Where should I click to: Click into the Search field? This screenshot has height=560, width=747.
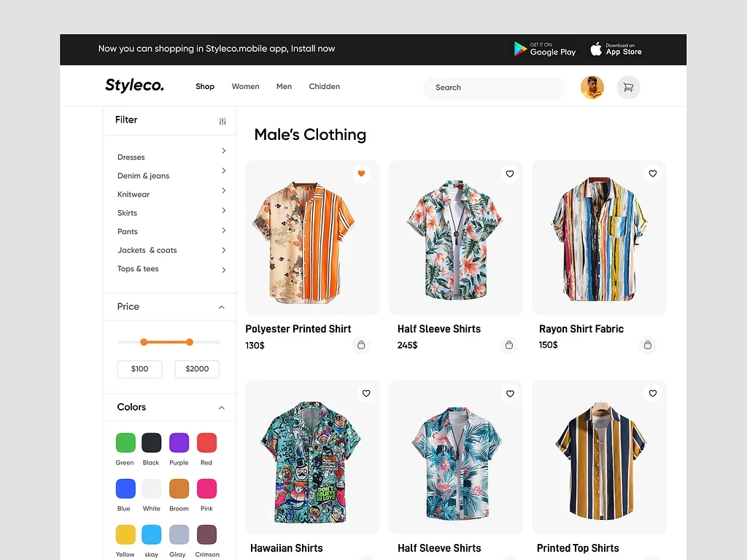pyautogui.click(x=494, y=87)
